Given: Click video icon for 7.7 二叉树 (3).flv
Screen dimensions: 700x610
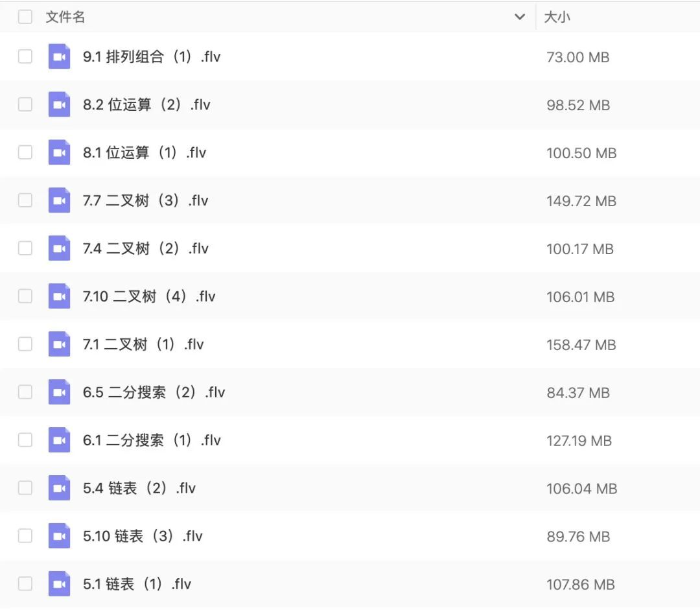Looking at the screenshot, I should click(x=59, y=200).
